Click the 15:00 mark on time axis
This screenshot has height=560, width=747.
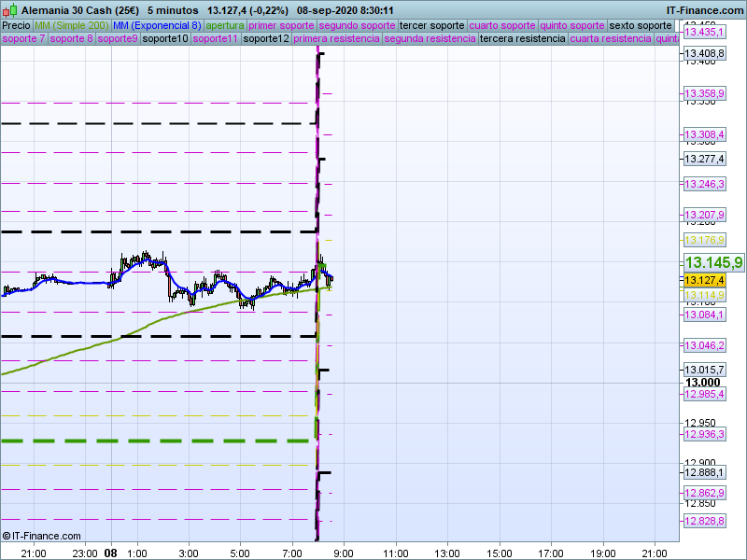[498, 553]
